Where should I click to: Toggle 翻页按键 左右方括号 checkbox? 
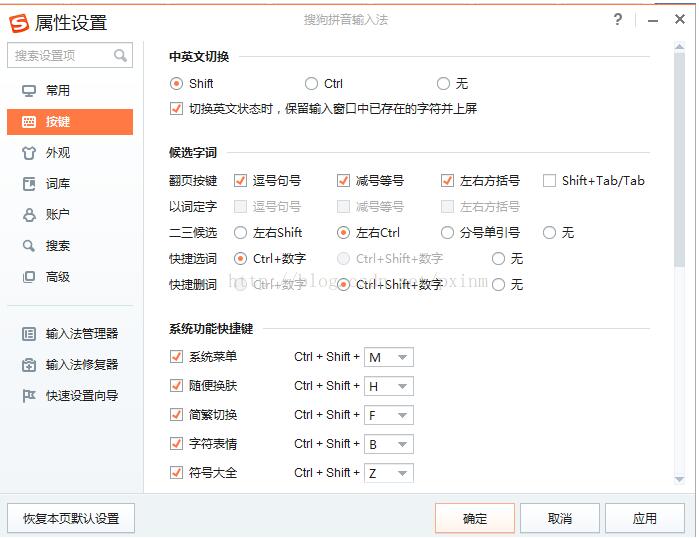click(x=447, y=181)
